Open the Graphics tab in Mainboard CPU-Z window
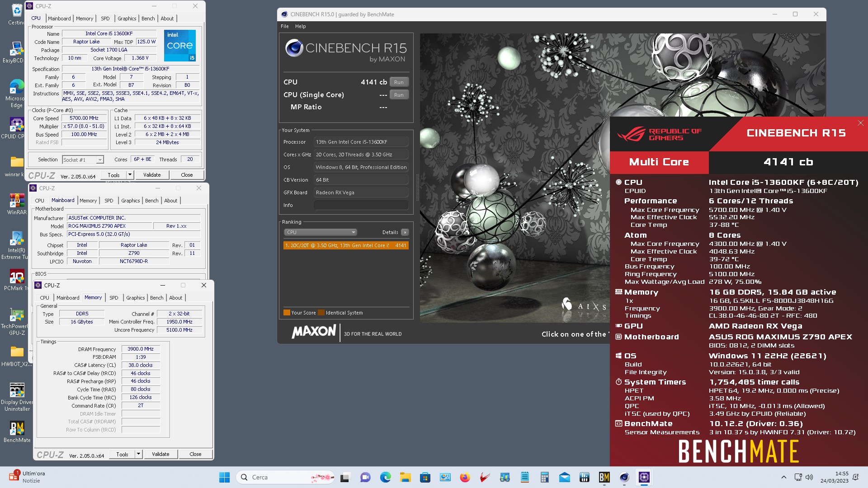The image size is (868, 488). 131,201
